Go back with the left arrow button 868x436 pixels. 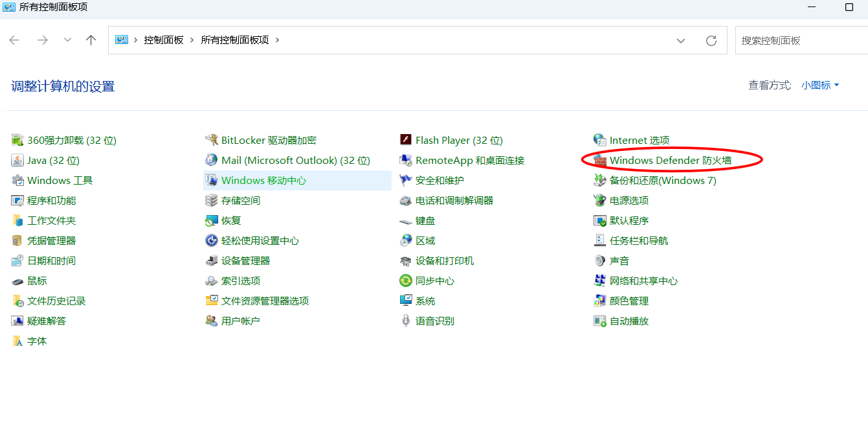[14, 40]
